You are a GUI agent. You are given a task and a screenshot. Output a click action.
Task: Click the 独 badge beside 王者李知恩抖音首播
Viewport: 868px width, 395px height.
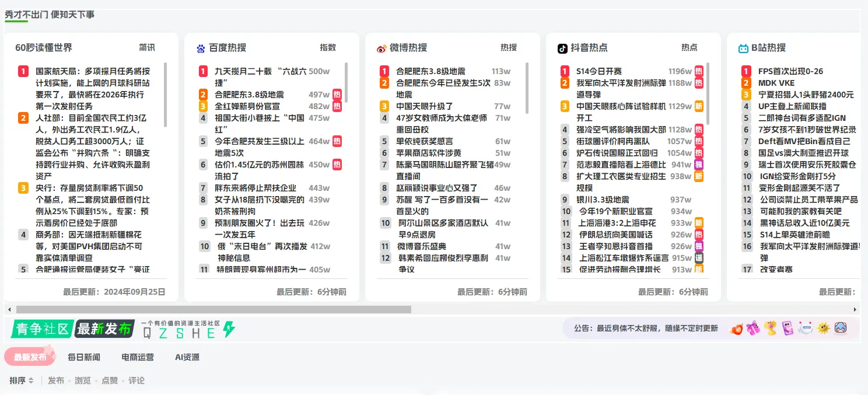(x=699, y=246)
